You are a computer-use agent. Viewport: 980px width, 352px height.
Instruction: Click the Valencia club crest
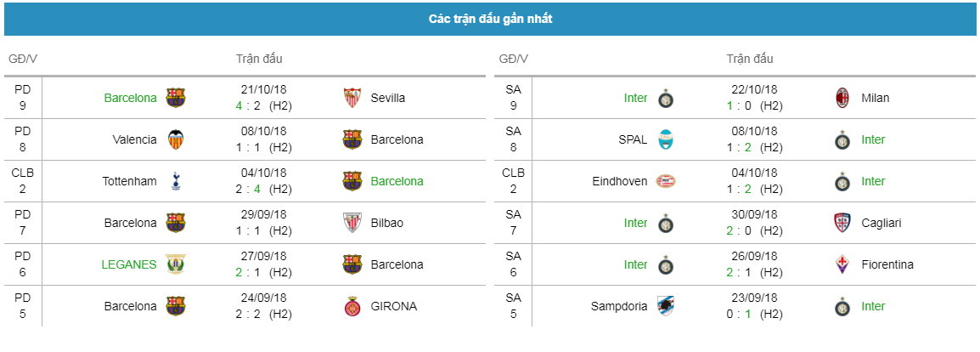pos(176,139)
